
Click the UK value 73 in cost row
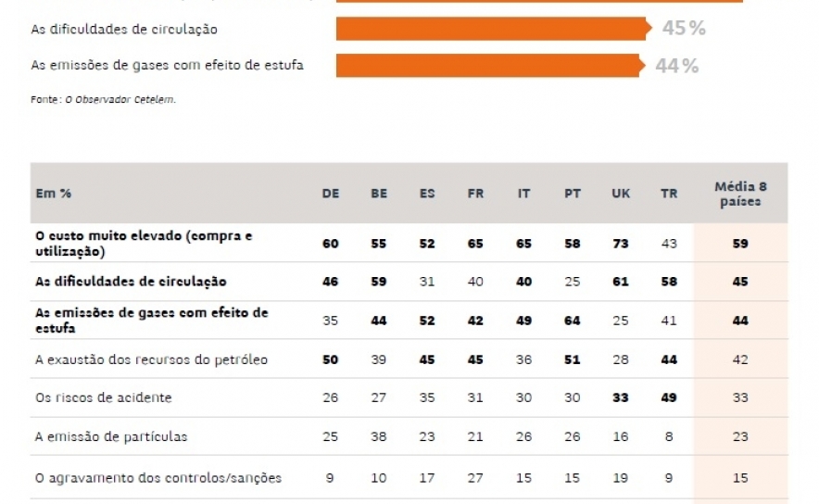(621, 244)
